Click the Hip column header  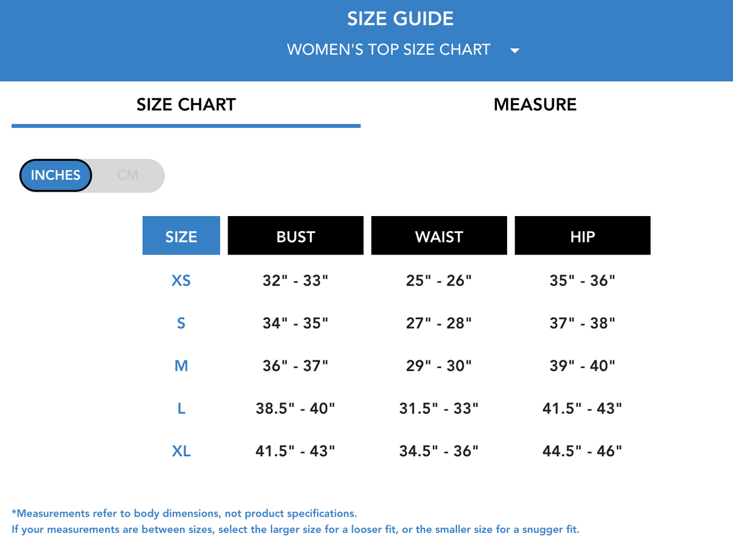[583, 236]
